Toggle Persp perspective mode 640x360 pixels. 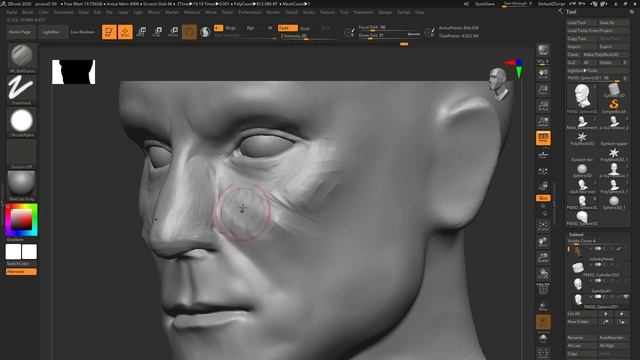coord(543,138)
